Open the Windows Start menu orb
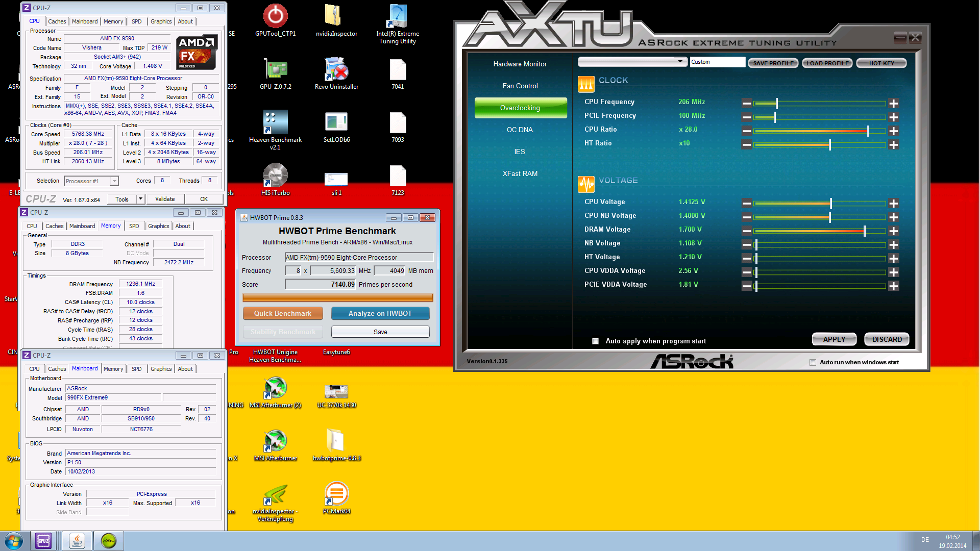This screenshot has height=551, width=980. coord(14,541)
